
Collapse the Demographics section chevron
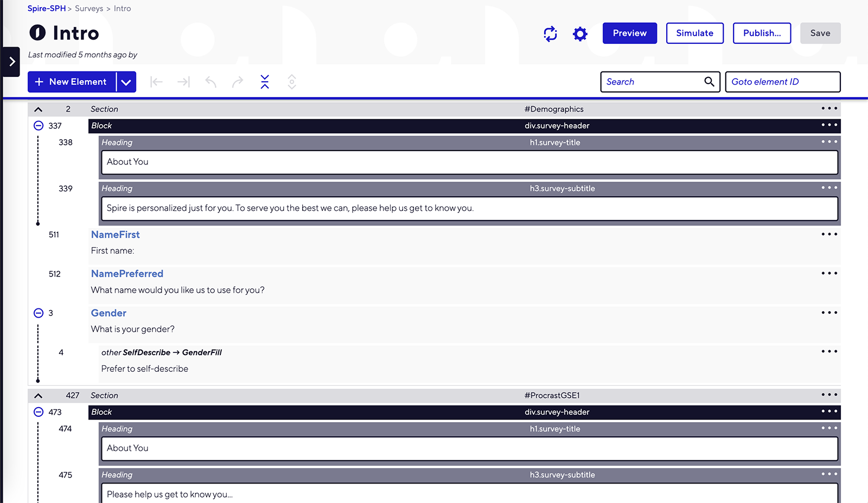click(38, 109)
